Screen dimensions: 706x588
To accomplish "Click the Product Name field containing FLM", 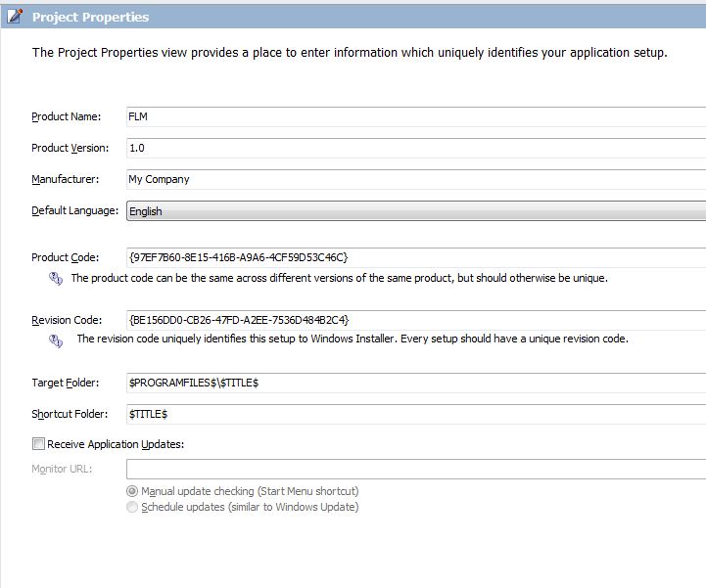I will (x=416, y=117).
